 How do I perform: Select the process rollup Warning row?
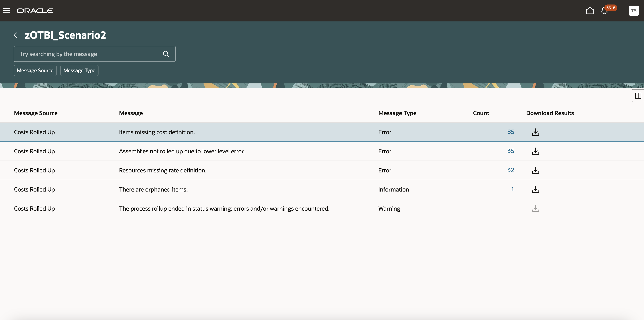point(224,209)
